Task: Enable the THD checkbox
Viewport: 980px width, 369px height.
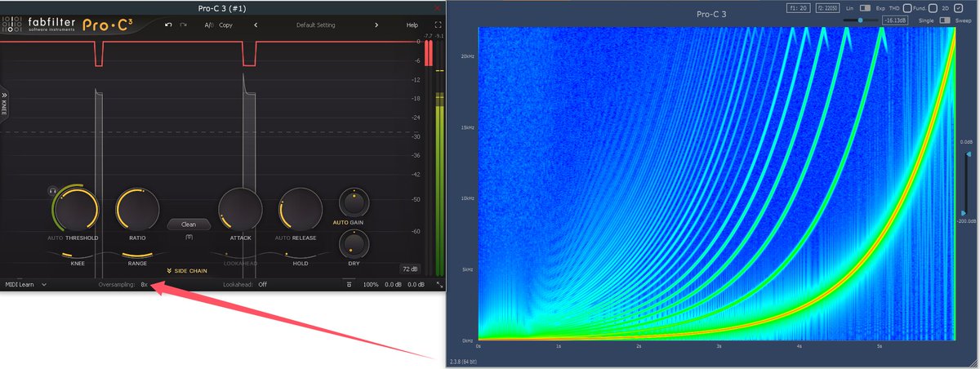Action: 906,7
